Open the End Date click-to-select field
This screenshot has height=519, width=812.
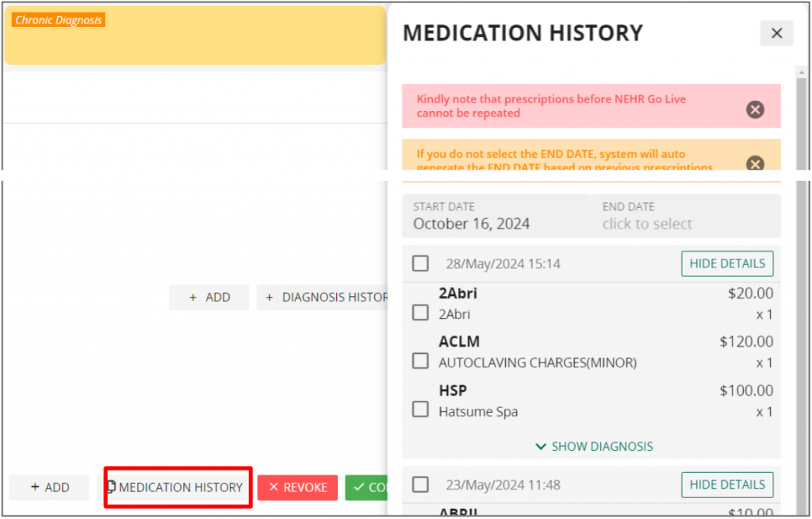coord(686,216)
